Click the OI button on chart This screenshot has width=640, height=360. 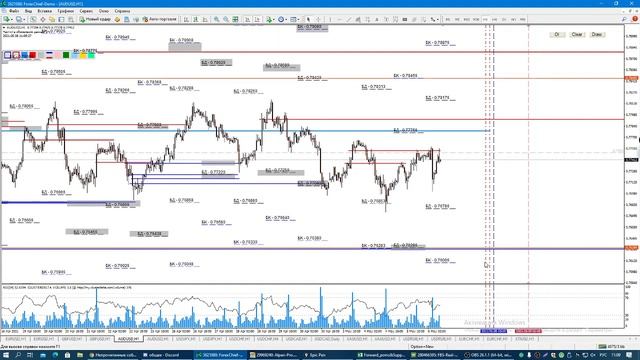point(557,35)
